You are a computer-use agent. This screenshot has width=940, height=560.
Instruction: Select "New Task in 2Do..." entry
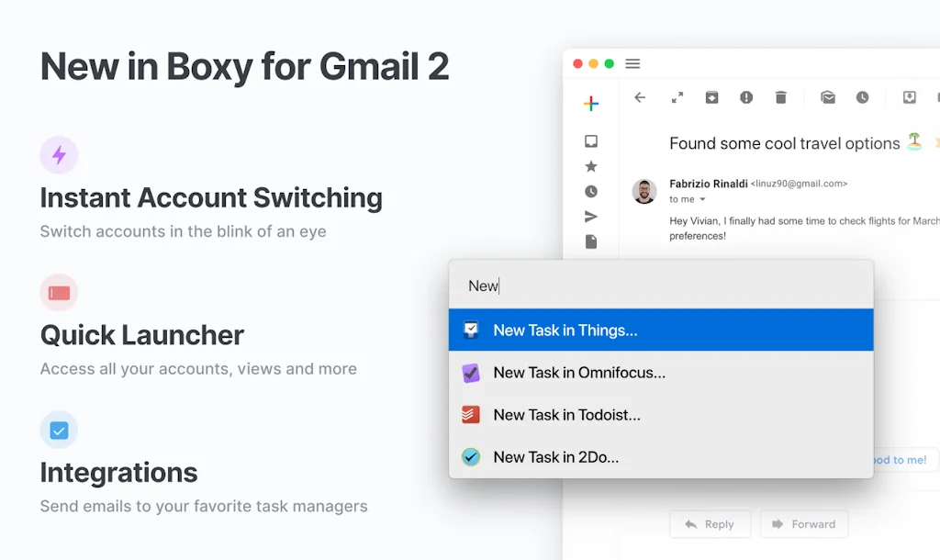[x=661, y=457]
